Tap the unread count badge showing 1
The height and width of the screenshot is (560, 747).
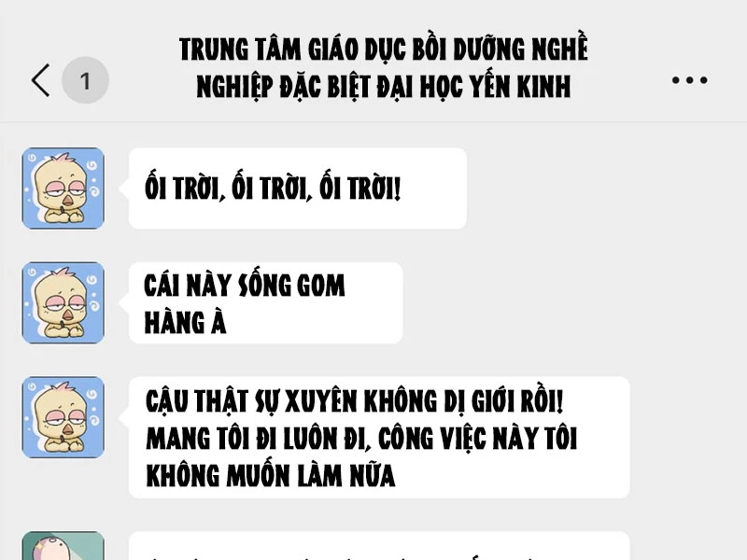pos(85,80)
